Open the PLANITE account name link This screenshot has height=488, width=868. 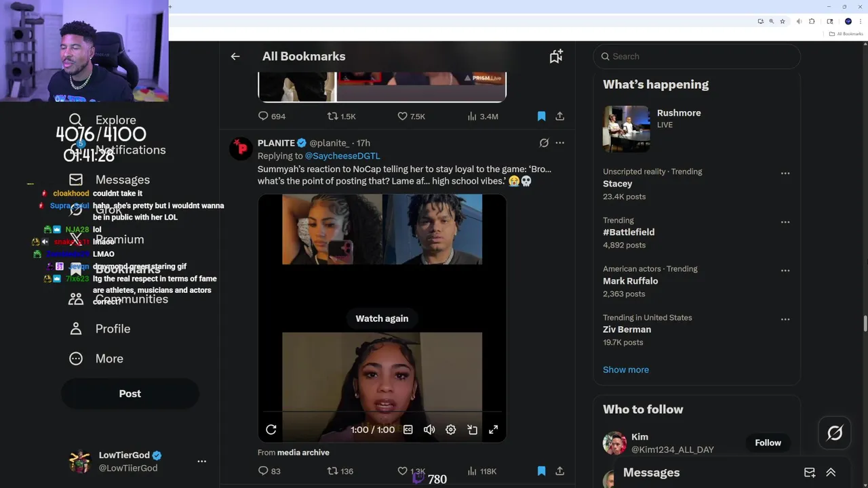coord(276,143)
